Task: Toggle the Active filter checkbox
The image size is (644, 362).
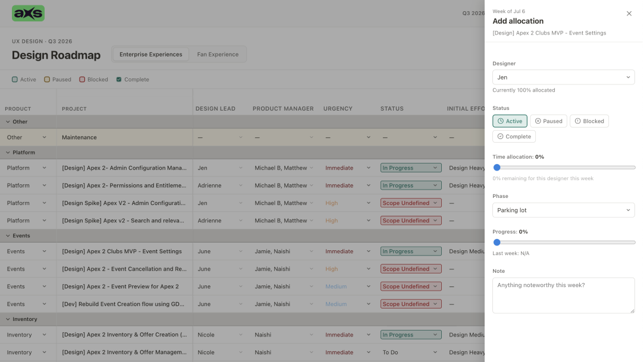Action: 15,79
